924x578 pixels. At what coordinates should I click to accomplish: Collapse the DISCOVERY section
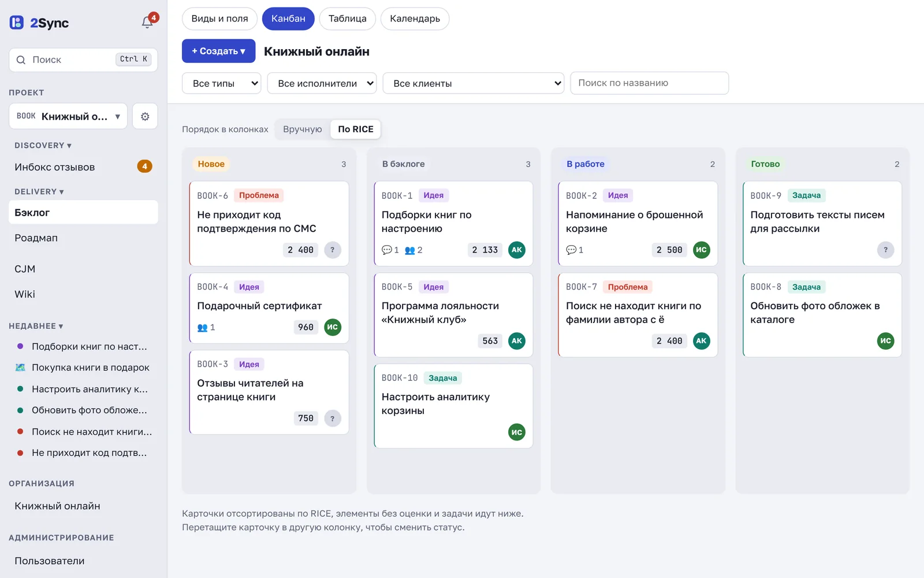43,146
